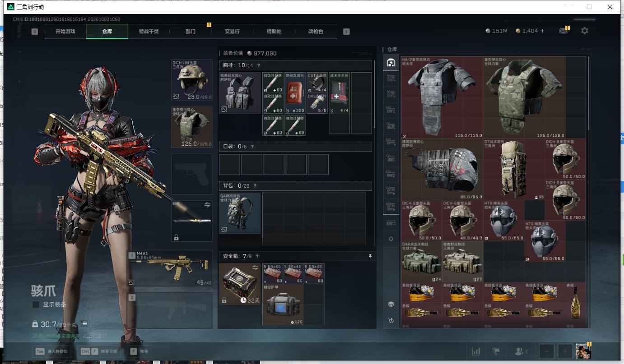Click the equipped DICH训练头盔 helmet slot
The height and width of the screenshot is (364, 624).
[x=192, y=80]
